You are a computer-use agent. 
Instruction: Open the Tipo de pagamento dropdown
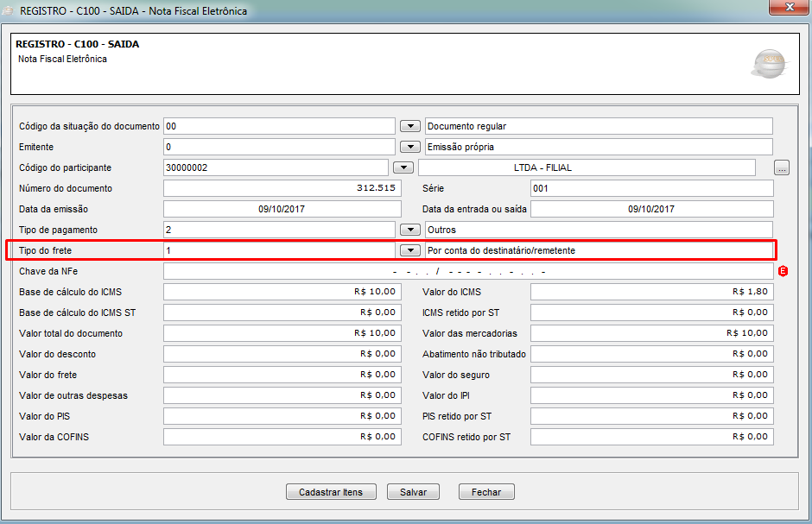411,230
